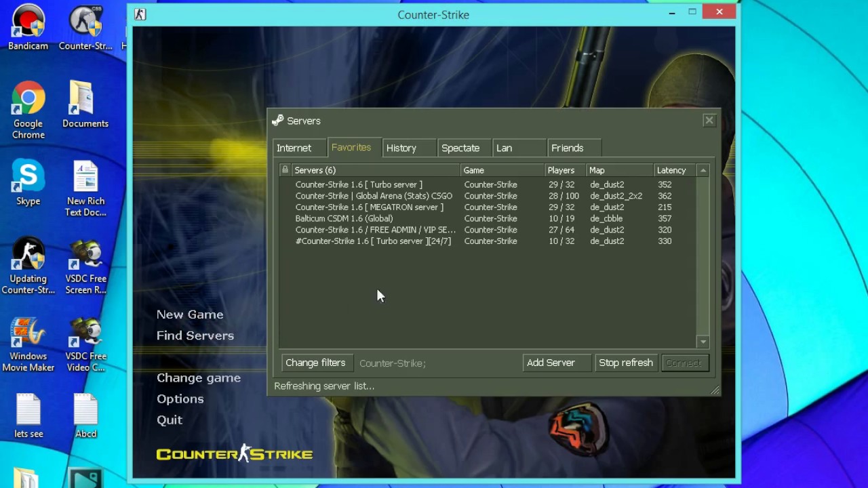Sort the list by Players column

565,170
